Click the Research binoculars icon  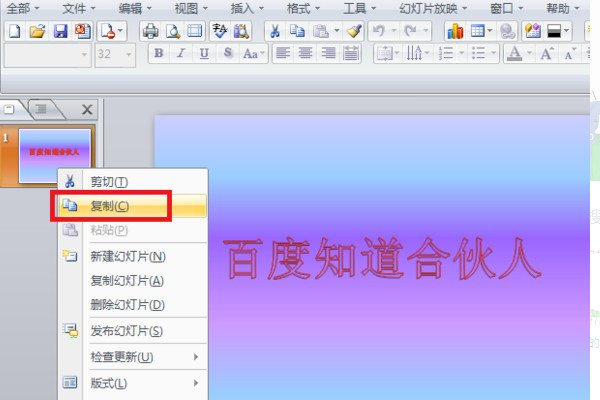click(x=241, y=31)
